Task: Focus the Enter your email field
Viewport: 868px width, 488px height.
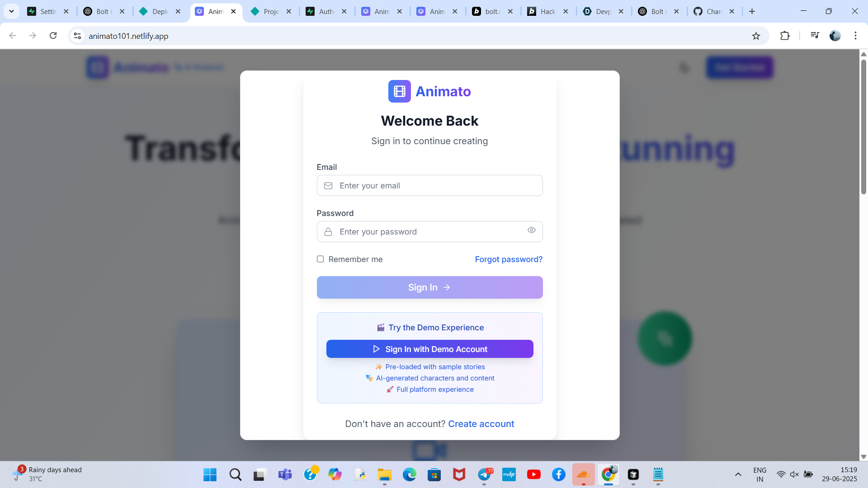Action: pos(429,186)
